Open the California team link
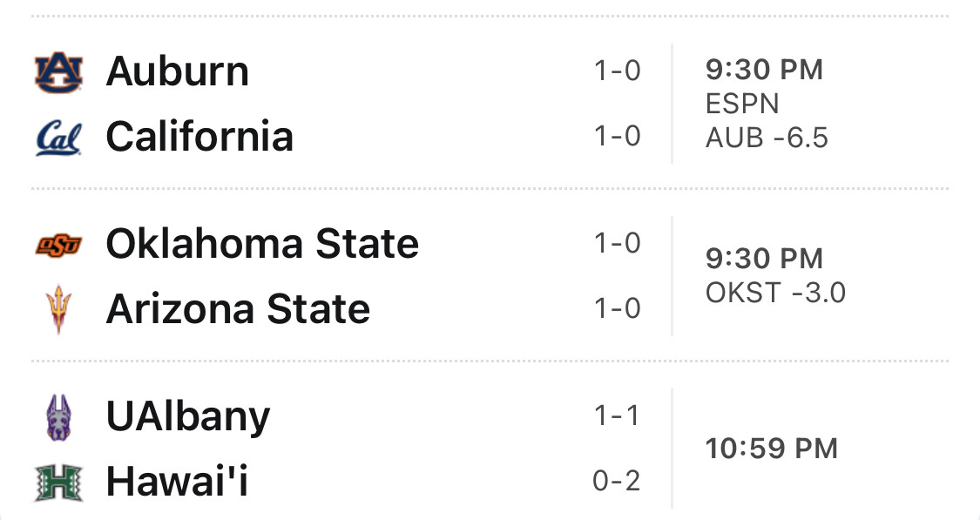The image size is (980, 520). click(199, 136)
